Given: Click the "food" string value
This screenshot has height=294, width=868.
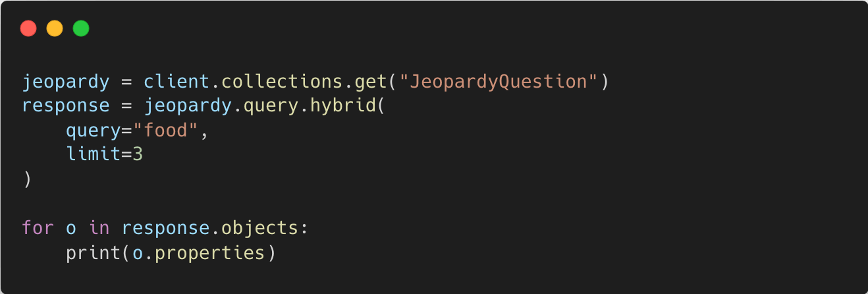Looking at the screenshot, I should pos(165,131).
